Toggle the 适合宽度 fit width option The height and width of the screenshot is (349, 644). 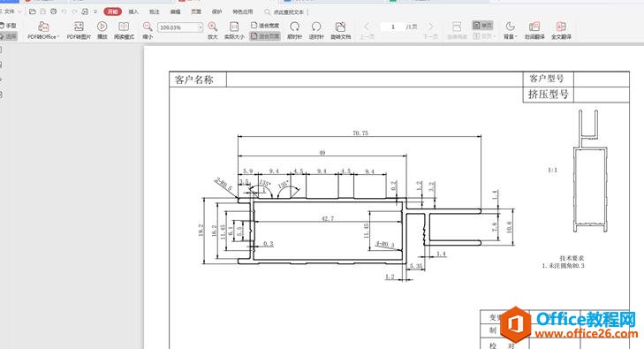click(x=265, y=26)
